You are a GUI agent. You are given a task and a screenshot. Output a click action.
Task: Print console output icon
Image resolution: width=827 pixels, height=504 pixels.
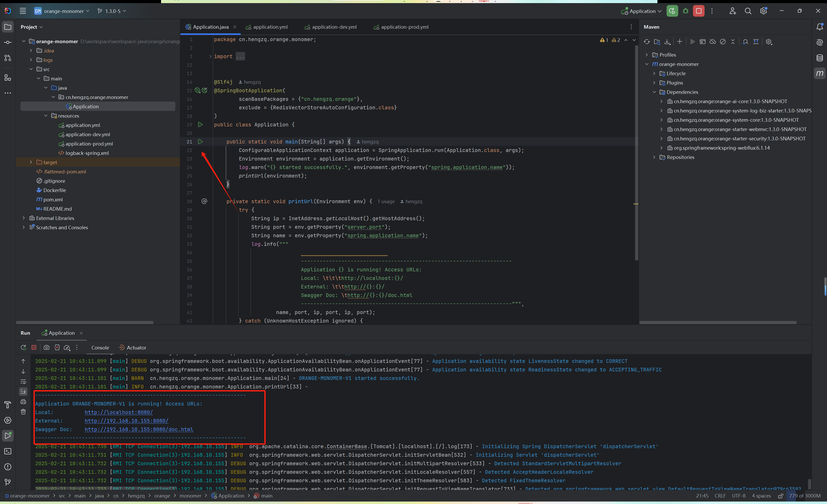coord(23,402)
